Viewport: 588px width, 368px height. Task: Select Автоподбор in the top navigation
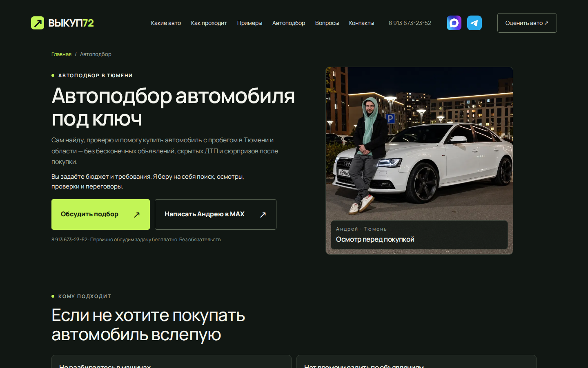click(289, 23)
